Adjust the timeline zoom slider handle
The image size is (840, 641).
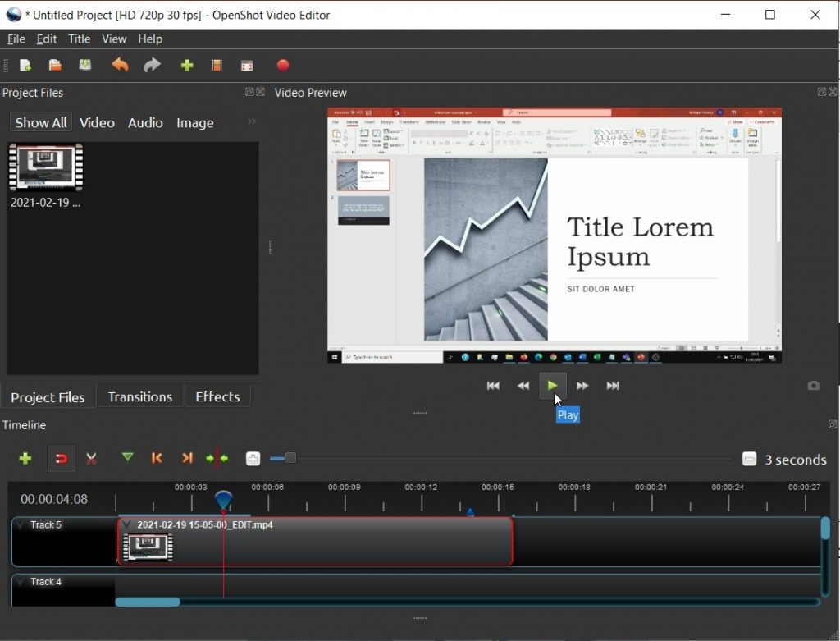(x=290, y=458)
